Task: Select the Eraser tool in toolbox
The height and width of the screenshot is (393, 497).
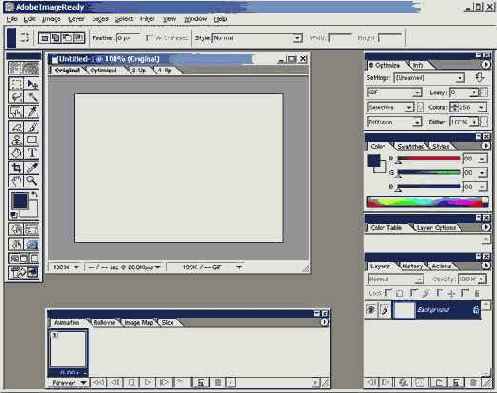Action: pyautogui.click(x=16, y=127)
